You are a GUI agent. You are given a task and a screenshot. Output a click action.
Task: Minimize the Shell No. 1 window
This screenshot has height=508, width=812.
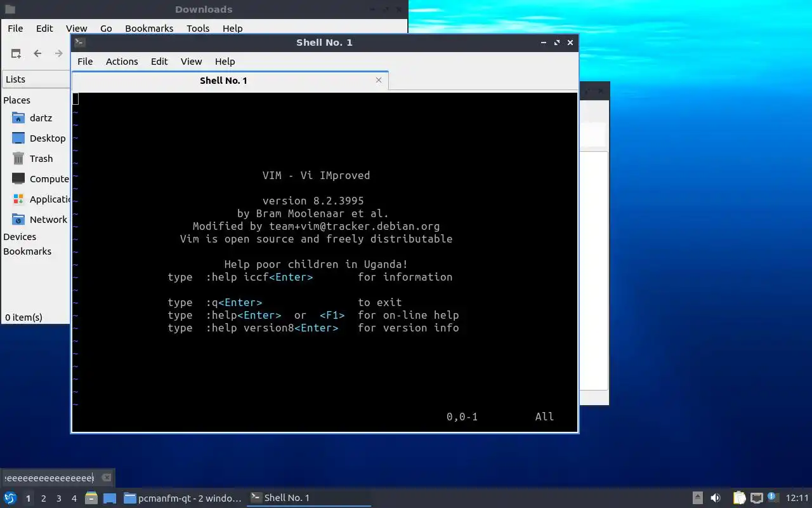[x=544, y=43]
